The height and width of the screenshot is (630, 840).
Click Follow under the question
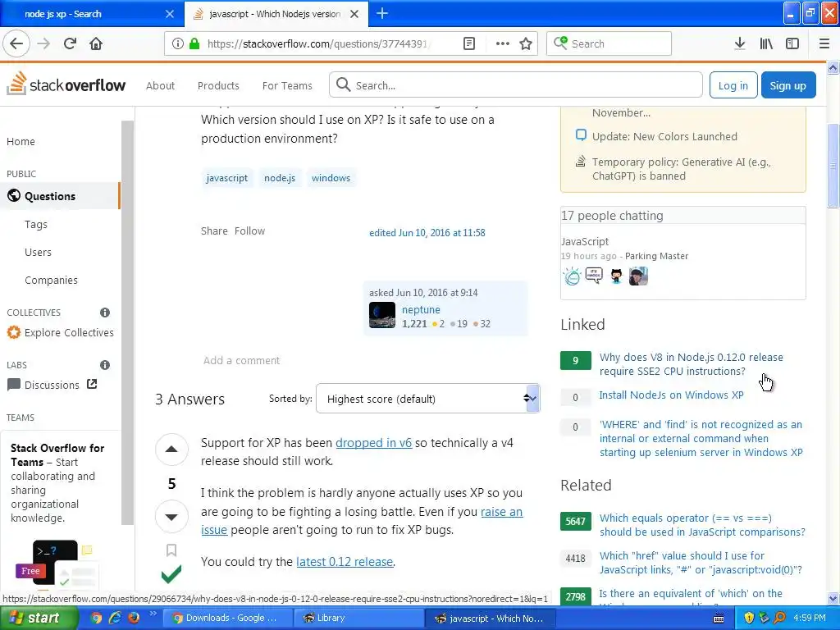click(249, 231)
